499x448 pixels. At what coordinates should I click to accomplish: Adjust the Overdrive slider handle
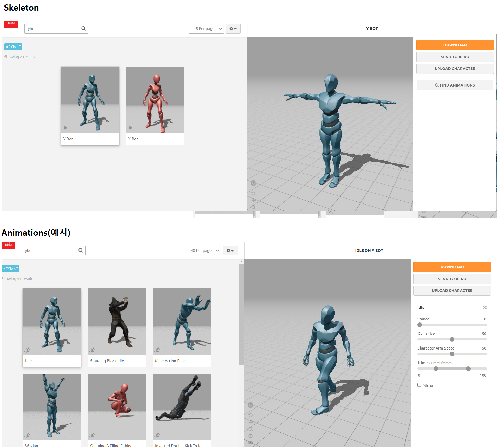[452, 339]
